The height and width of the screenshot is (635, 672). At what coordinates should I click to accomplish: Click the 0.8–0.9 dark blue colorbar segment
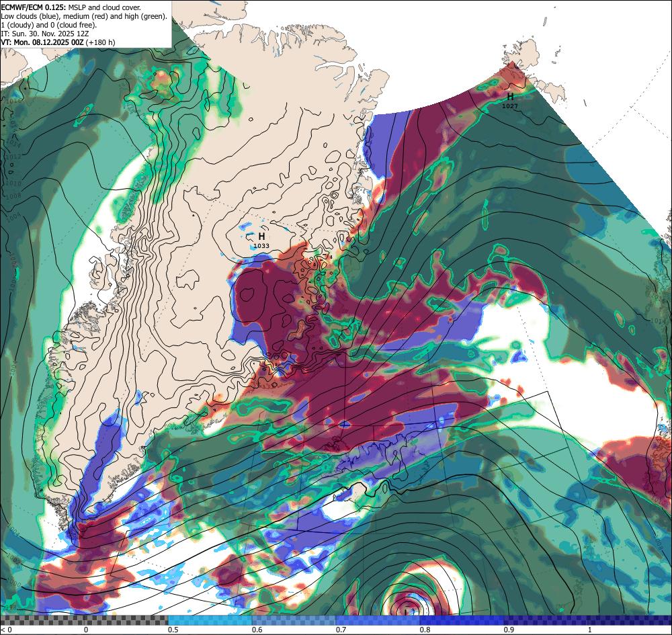point(462,620)
